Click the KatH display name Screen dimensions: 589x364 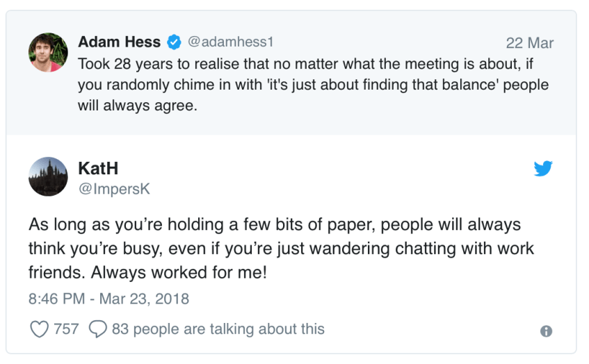point(98,168)
